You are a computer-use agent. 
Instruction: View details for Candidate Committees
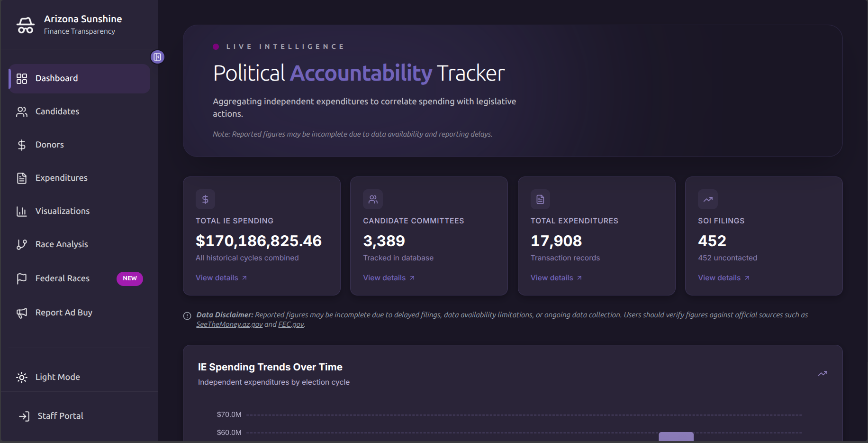[389, 278]
